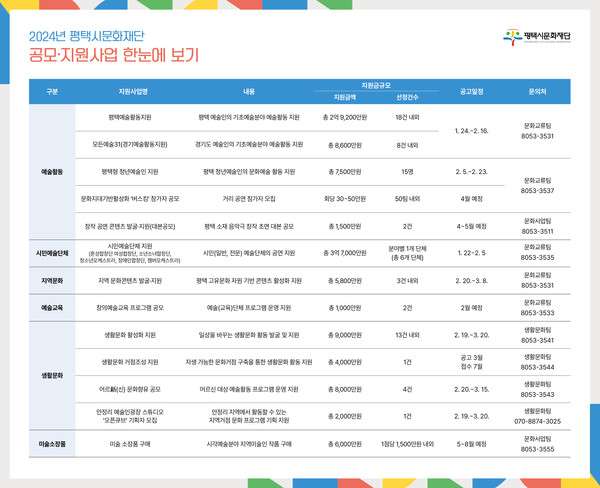Click the schedule '4~5월 예정'
Image resolution: width=600 pixels, height=488 pixels.
471,226
